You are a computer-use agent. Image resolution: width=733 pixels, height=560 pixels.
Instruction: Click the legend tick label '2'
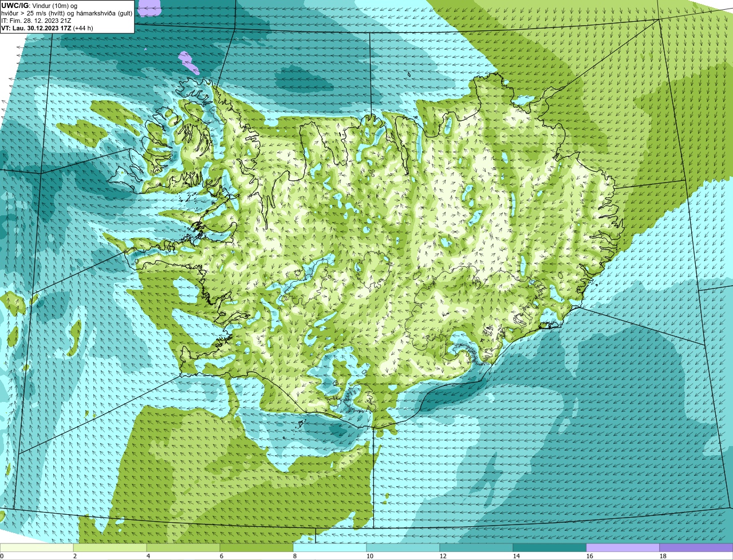[75, 556]
